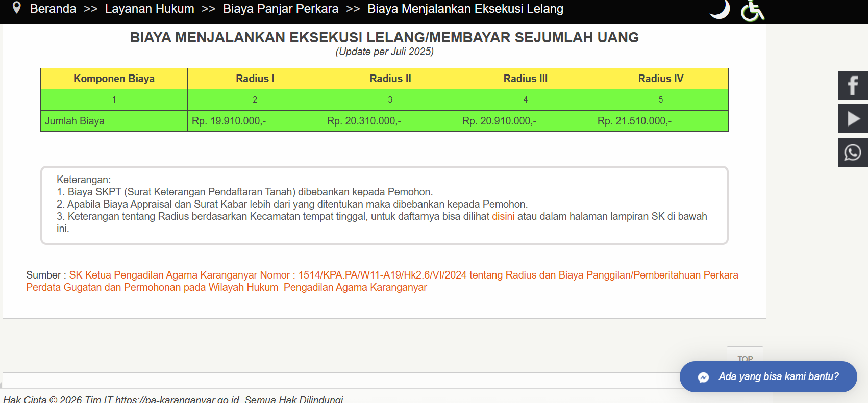Image resolution: width=868 pixels, height=403 pixels.
Task: Click 'Radius IV' column header
Action: pos(661,79)
